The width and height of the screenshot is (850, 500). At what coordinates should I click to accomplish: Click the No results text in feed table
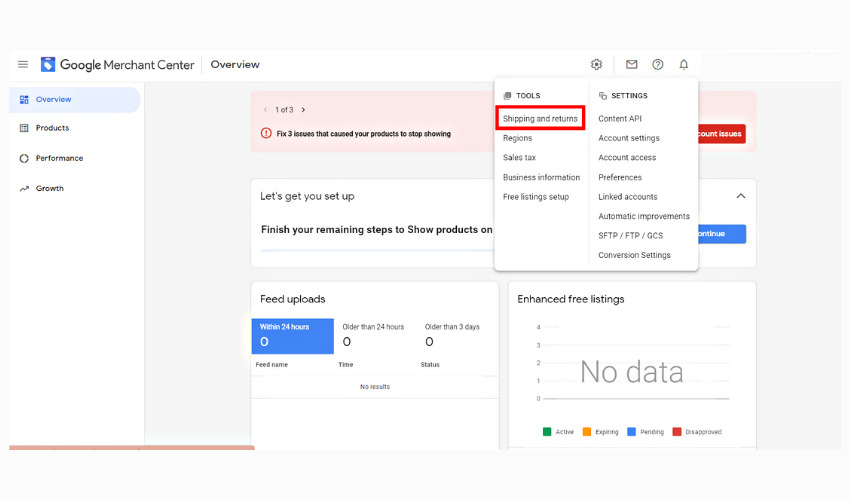click(375, 387)
